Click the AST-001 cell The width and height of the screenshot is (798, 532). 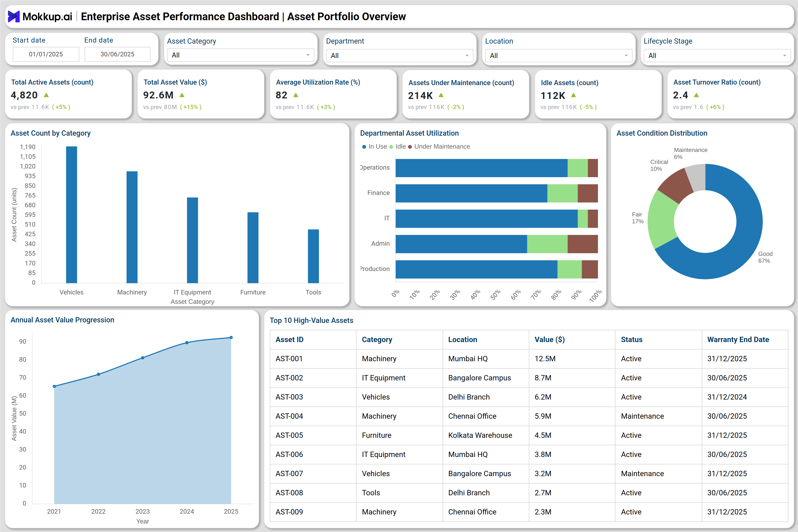(x=313, y=359)
